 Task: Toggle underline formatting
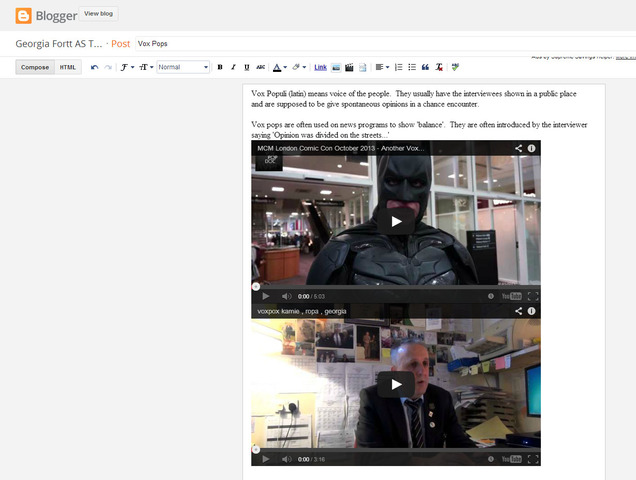coord(247,67)
